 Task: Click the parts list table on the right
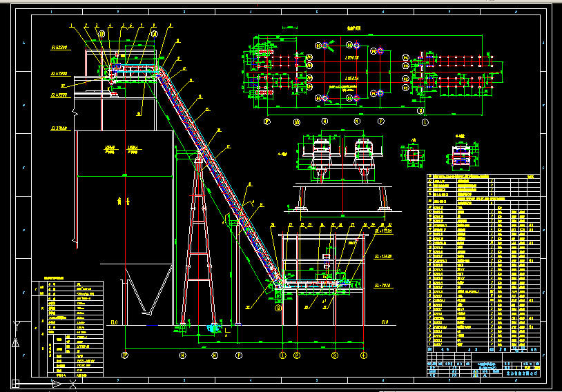483,262
